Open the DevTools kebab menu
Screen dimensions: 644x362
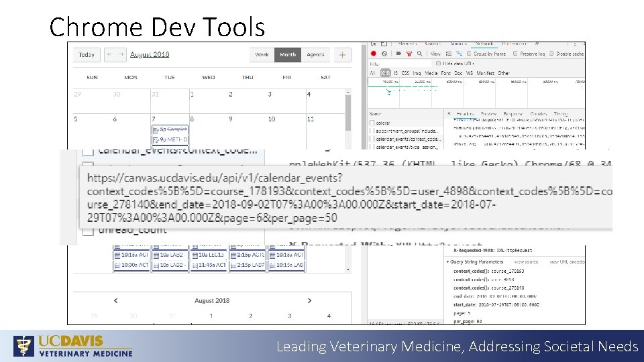pyautogui.click(x=575, y=44)
